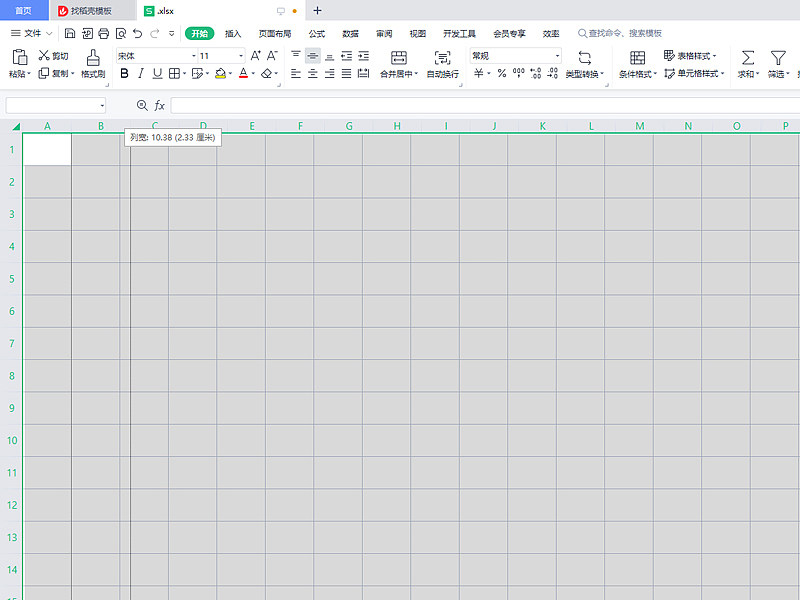Click the Filter funnel icon

(778, 58)
